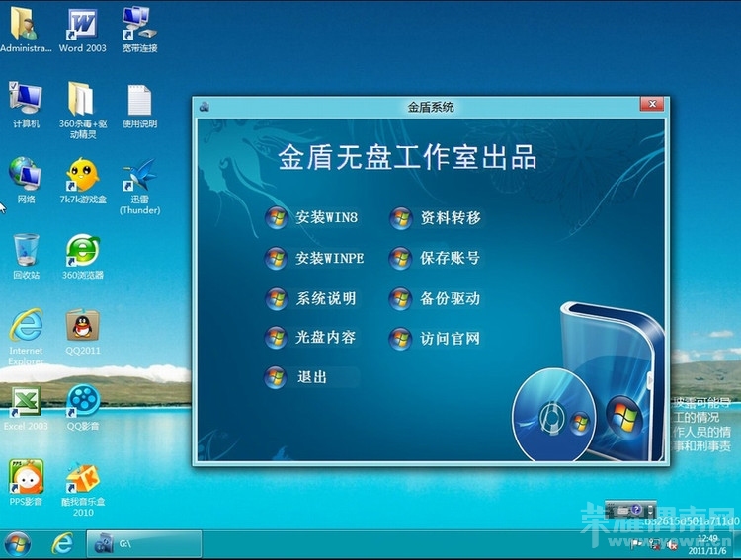This screenshot has height=560, width=741.
Task: Open the 回收站 recycle bin
Action: 27,251
